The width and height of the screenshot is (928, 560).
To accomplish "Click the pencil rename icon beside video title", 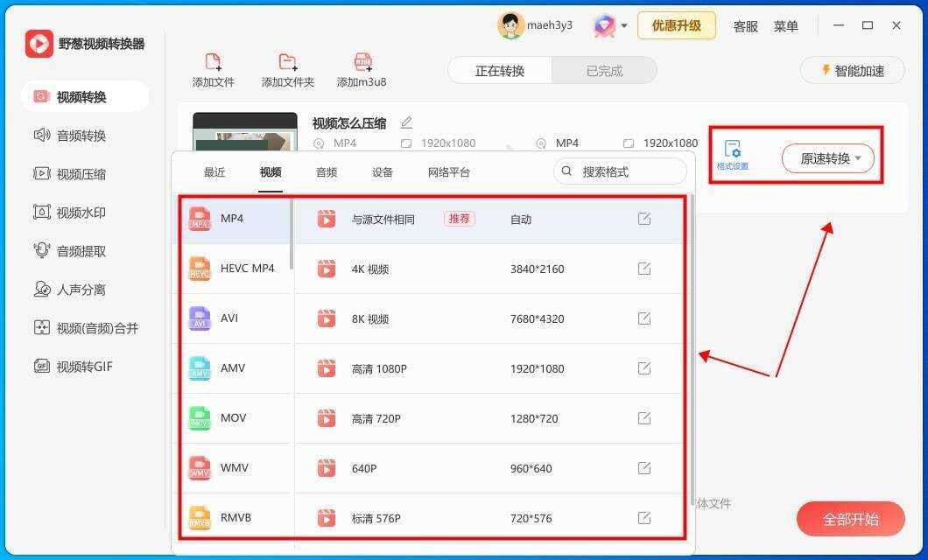I will tap(406, 122).
